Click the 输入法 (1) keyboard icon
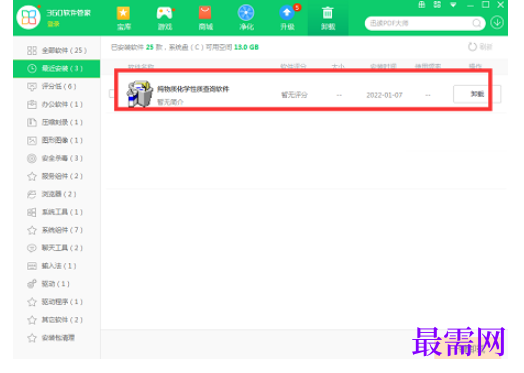Viewport: 524px width, 373px height. (32, 266)
